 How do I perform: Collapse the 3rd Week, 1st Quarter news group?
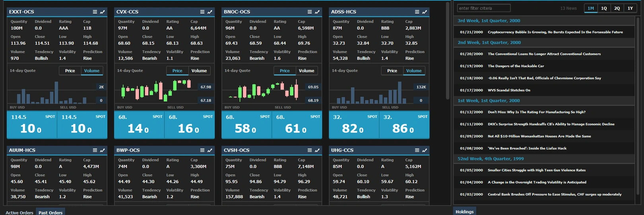click(x=489, y=21)
